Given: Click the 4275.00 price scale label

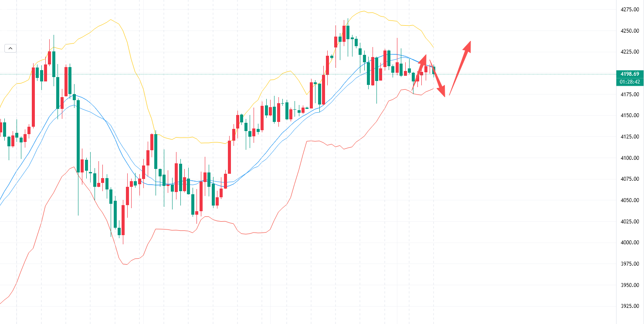Looking at the screenshot, I should (x=629, y=9).
